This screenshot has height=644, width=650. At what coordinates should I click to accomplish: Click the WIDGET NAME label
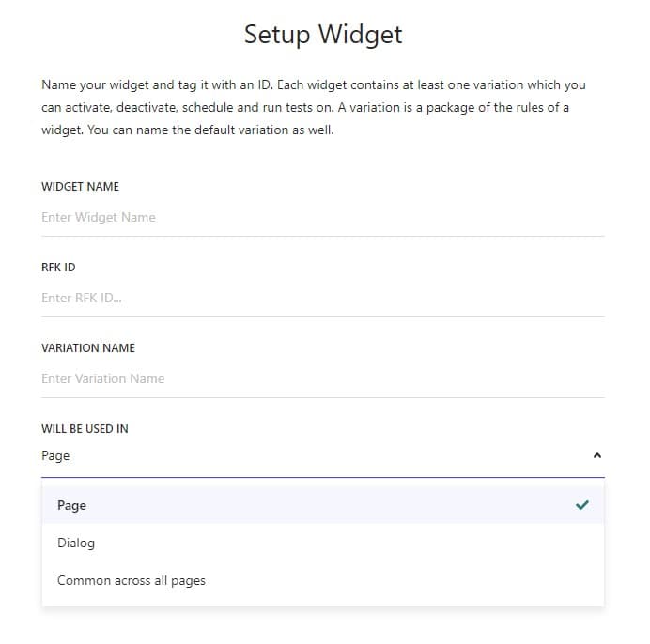tap(80, 187)
